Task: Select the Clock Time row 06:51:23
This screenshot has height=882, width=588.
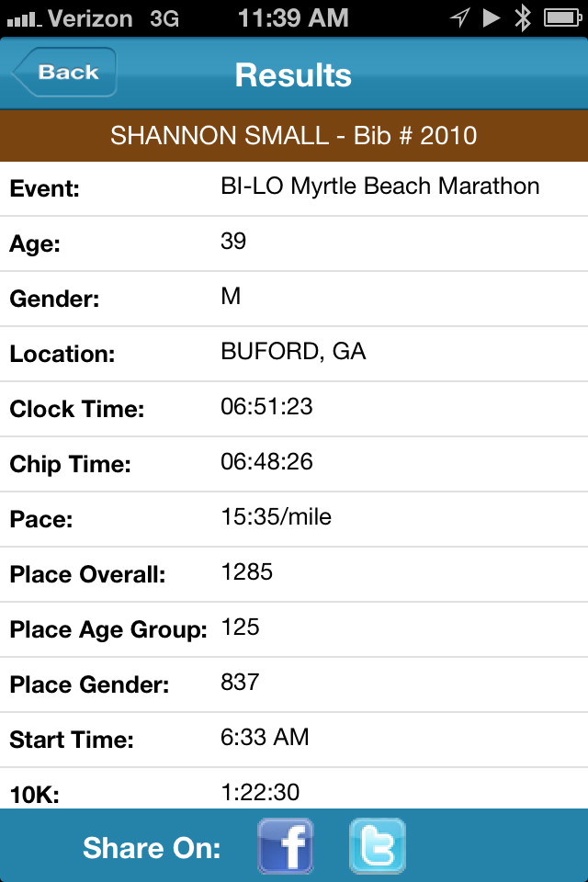Action: point(294,409)
